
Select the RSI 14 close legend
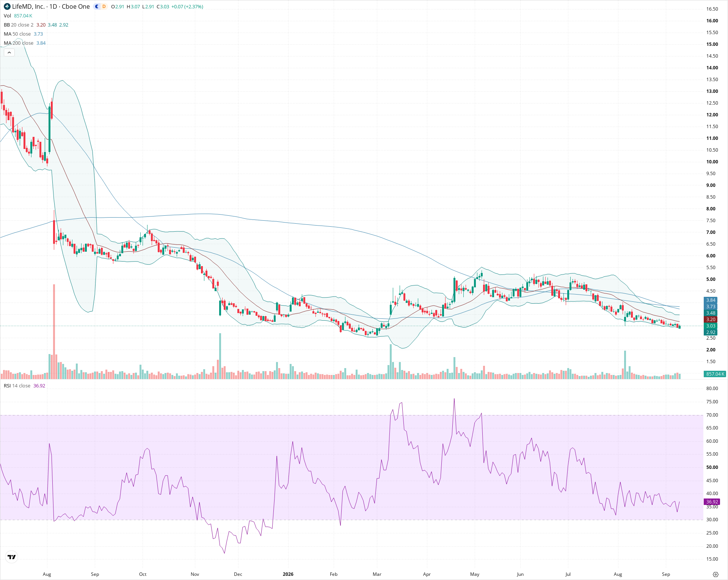click(17, 386)
